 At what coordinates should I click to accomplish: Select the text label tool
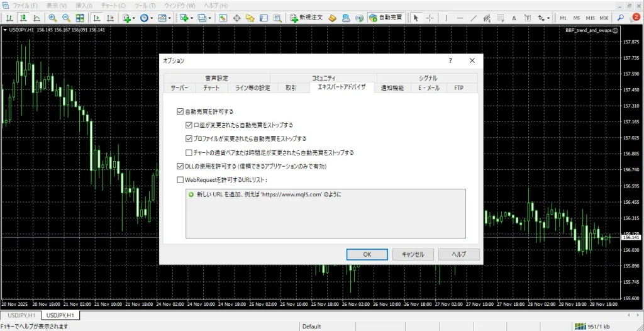528,18
